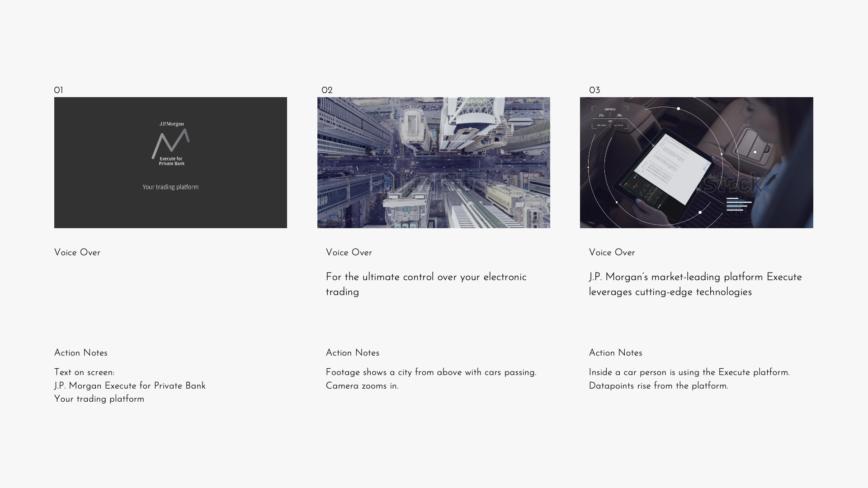
Task: Click Action Notes heading under frame 02
Action: tap(353, 353)
